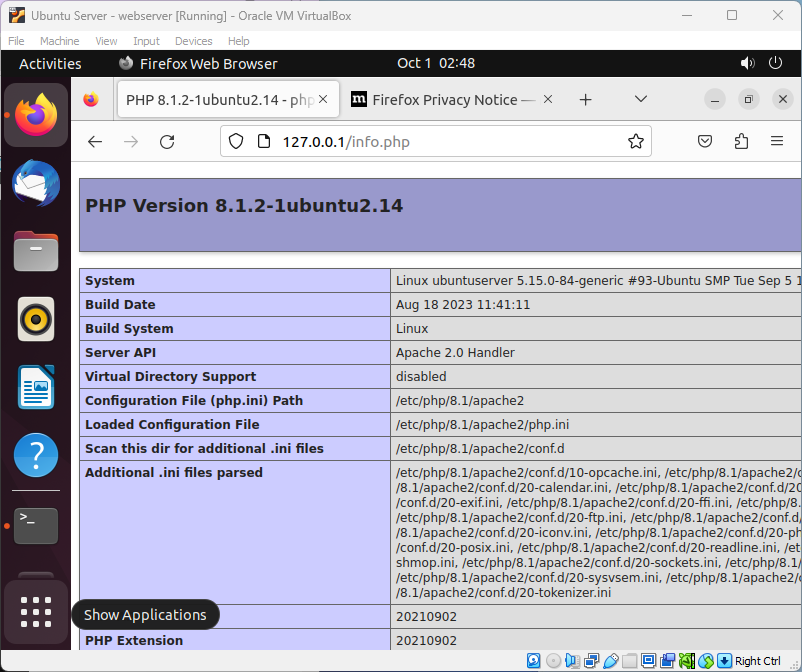Click VirtualBox recording status icon
The image size is (802, 672).
(667, 661)
